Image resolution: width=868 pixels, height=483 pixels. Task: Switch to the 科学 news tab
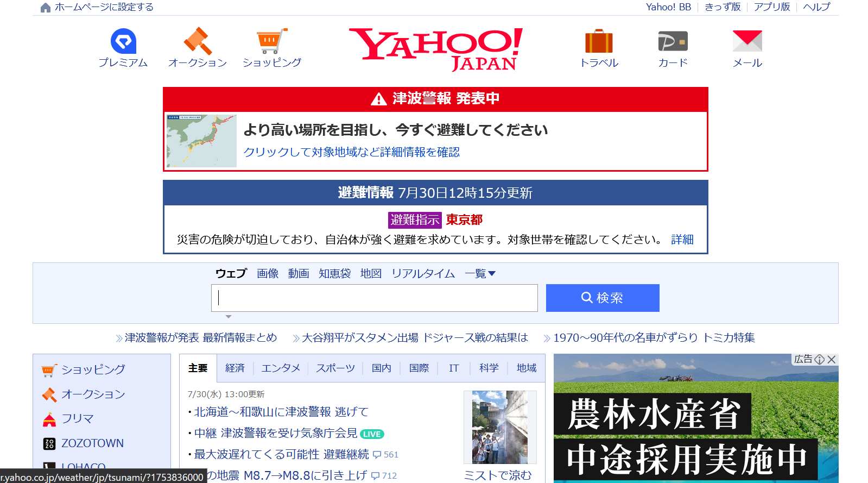pos(489,368)
